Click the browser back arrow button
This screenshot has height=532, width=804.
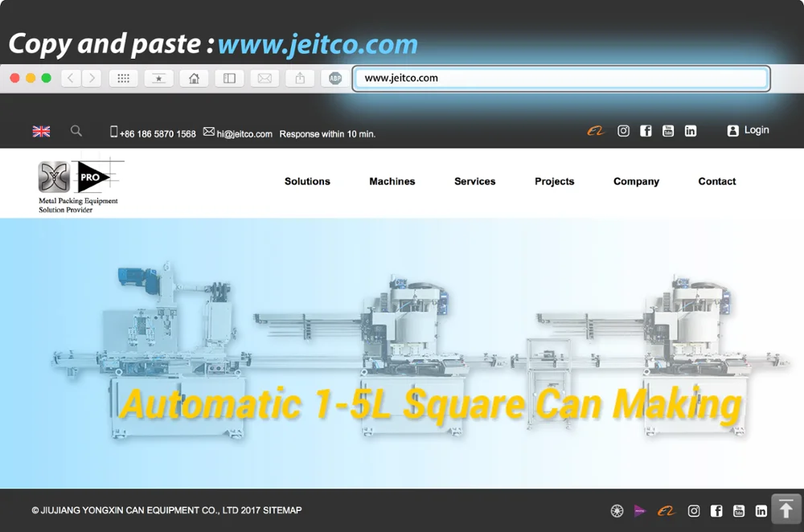point(72,78)
